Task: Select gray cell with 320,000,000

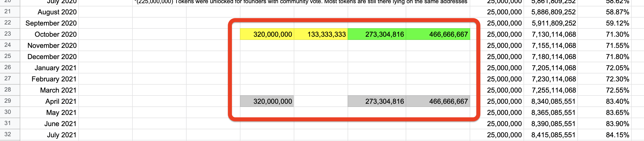Action: tap(267, 101)
